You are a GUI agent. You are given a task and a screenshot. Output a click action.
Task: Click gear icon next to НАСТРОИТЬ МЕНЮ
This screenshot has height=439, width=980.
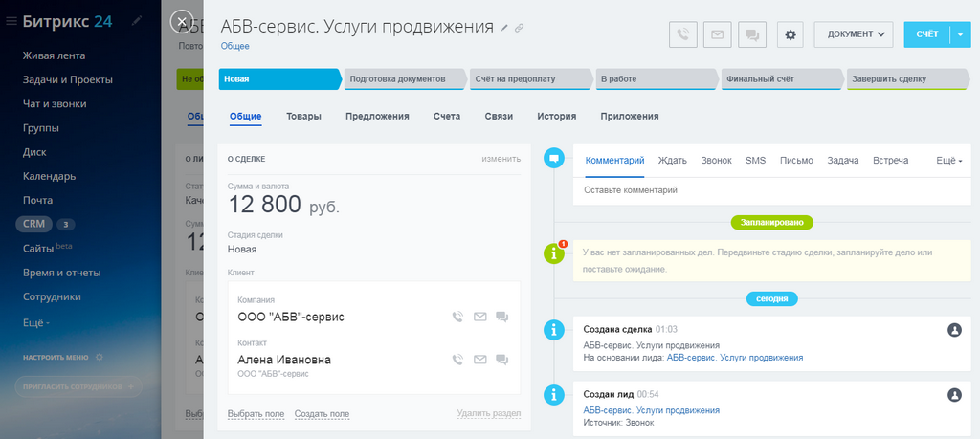point(99,358)
